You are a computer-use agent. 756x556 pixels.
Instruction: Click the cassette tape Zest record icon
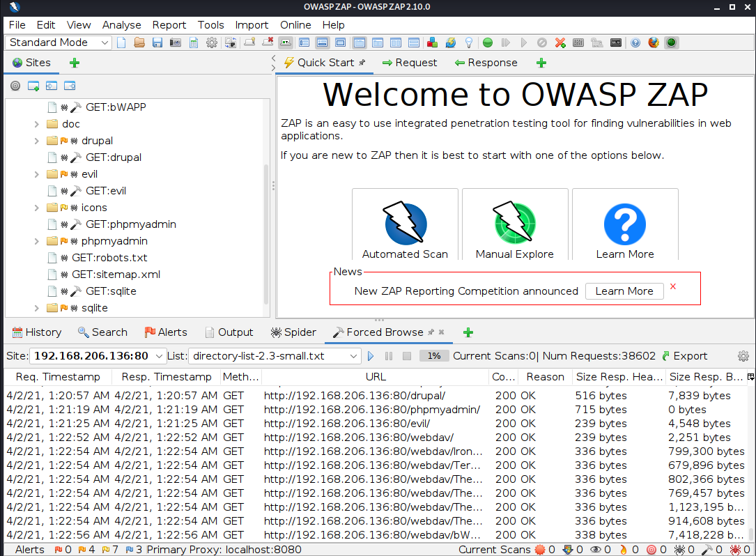[x=616, y=43]
